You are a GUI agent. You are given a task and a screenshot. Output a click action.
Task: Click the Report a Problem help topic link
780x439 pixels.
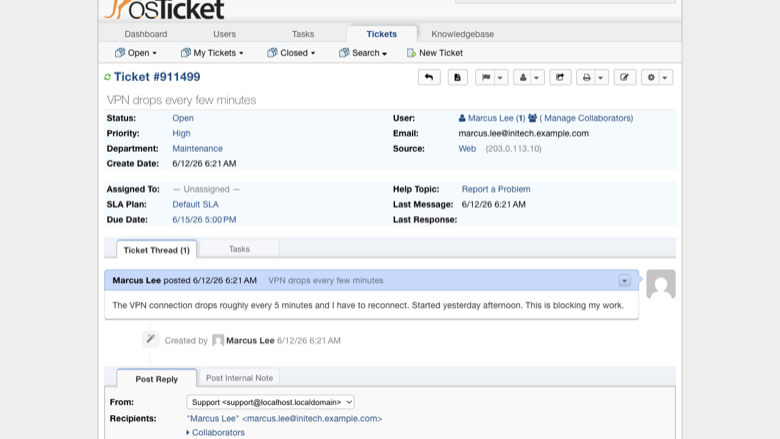pos(496,189)
